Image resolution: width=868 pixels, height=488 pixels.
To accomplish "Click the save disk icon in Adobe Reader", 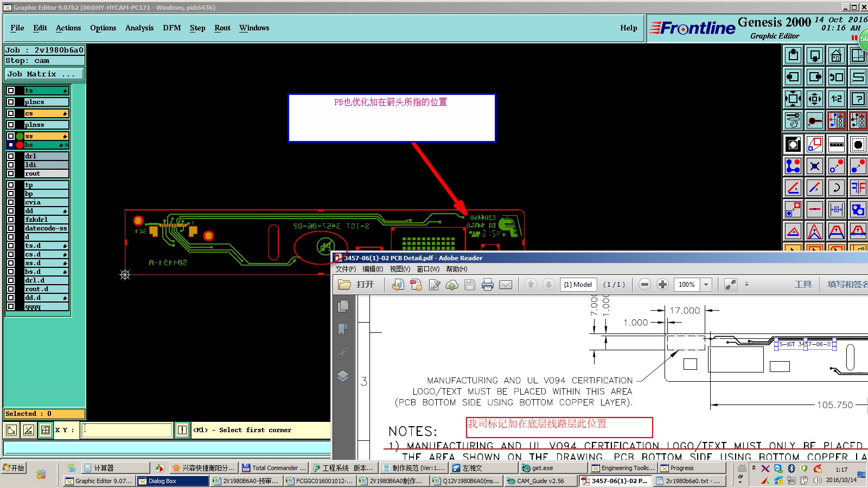I will pos(470,285).
